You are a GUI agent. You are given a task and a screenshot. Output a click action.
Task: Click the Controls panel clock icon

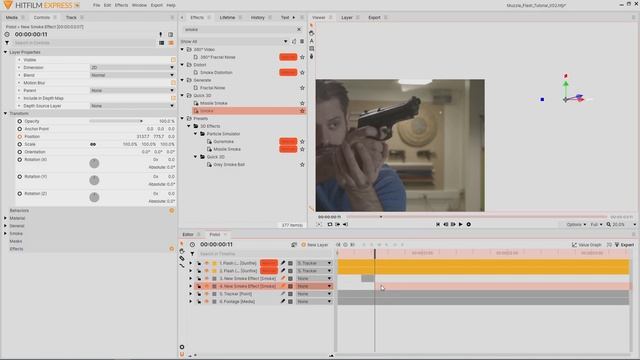tap(7, 34)
